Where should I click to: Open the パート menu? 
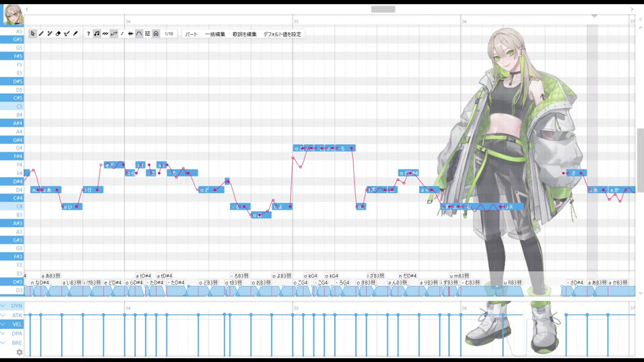191,34
